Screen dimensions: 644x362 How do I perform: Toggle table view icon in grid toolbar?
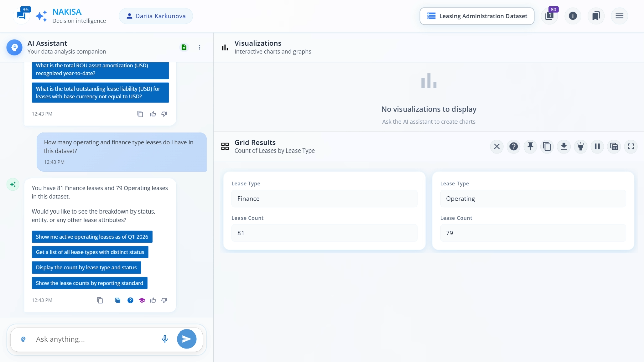click(x=614, y=146)
